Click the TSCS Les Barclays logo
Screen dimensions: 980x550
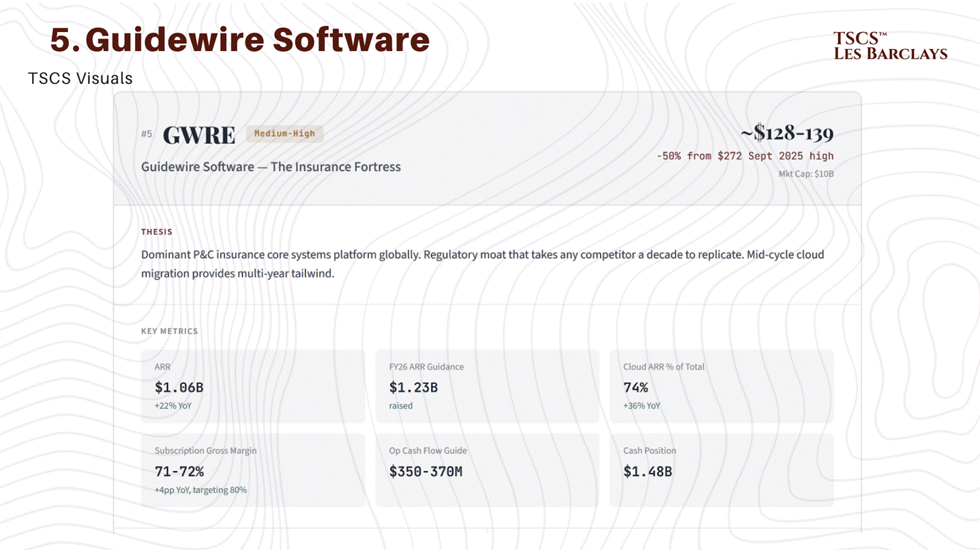[x=890, y=46]
